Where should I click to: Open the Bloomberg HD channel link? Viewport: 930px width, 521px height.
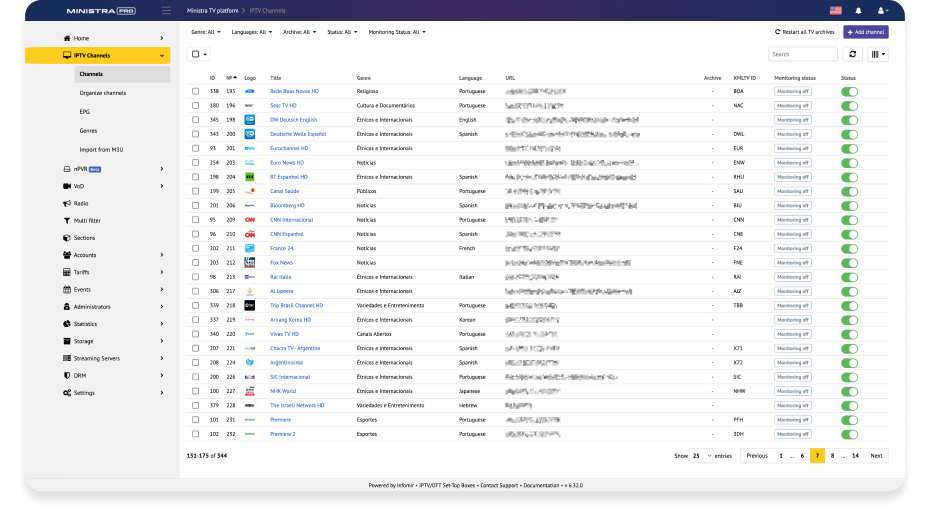[x=287, y=206]
